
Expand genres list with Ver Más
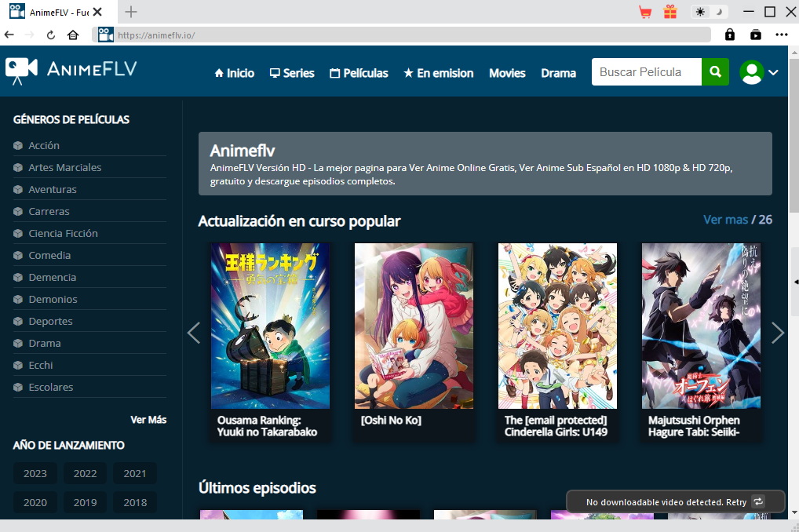[x=148, y=420]
